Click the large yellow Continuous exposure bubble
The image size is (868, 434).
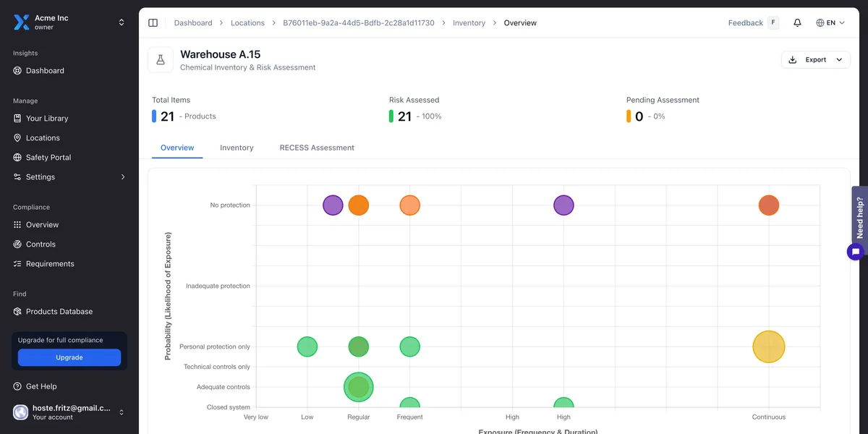coord(768,346)
